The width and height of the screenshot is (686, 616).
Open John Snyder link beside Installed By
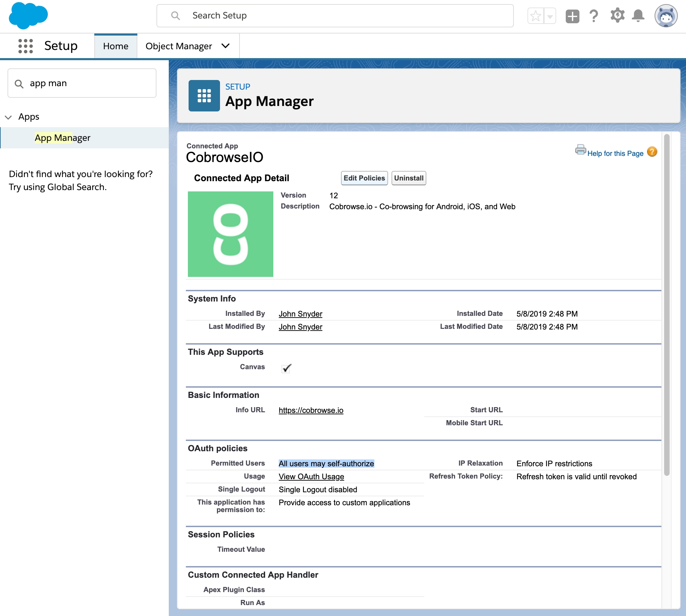click(x=300, y=314)
